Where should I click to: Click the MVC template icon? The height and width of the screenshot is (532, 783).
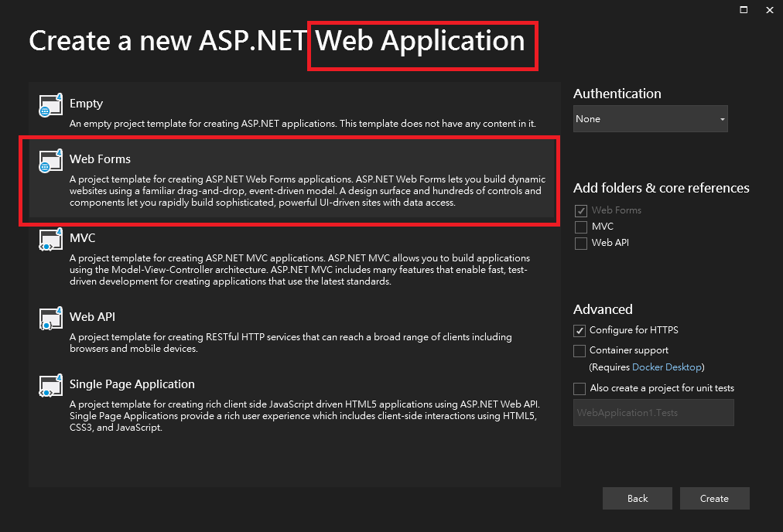50,240
